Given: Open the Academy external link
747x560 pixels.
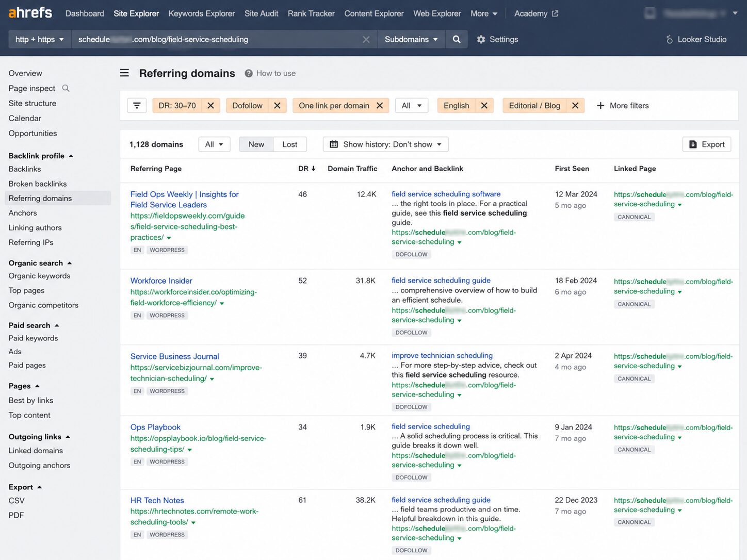Looking at the screenshot, I should click(536, 13).
